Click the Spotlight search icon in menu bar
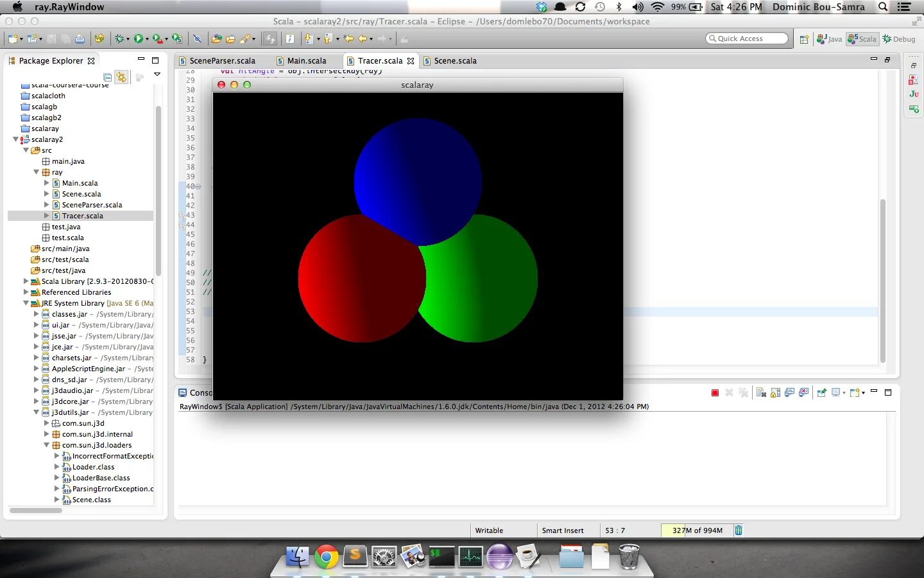Image resolution: width=924 pixels, height=578 pixels. click(x=883, y=7)
